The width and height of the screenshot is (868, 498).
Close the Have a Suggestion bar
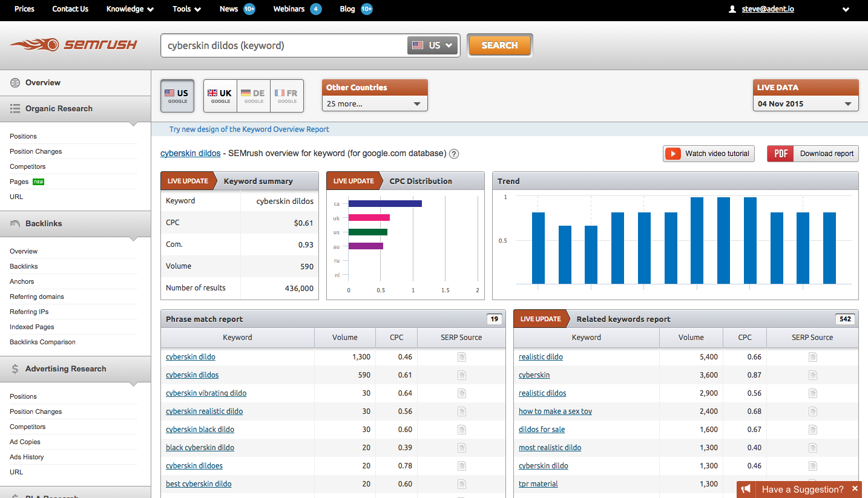coord(855,488)
